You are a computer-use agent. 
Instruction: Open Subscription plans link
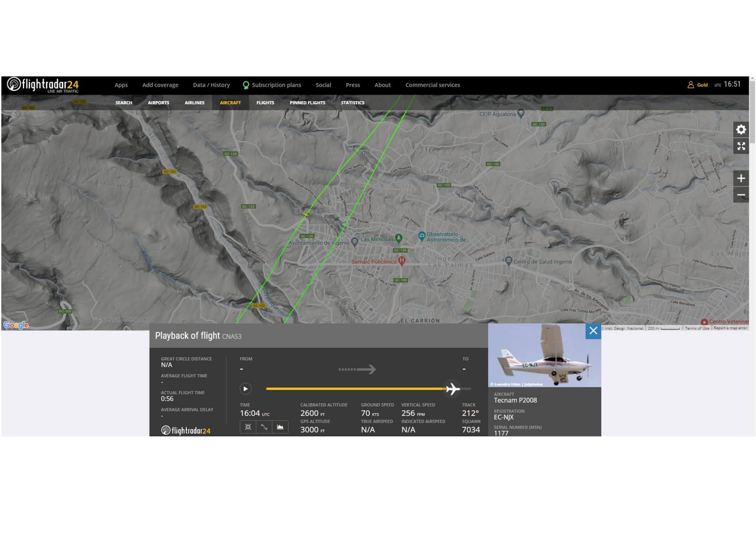click(276, 85)
